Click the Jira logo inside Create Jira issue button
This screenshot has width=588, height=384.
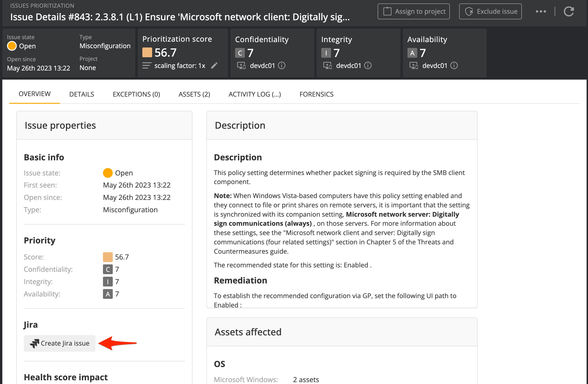coord(35,343)
